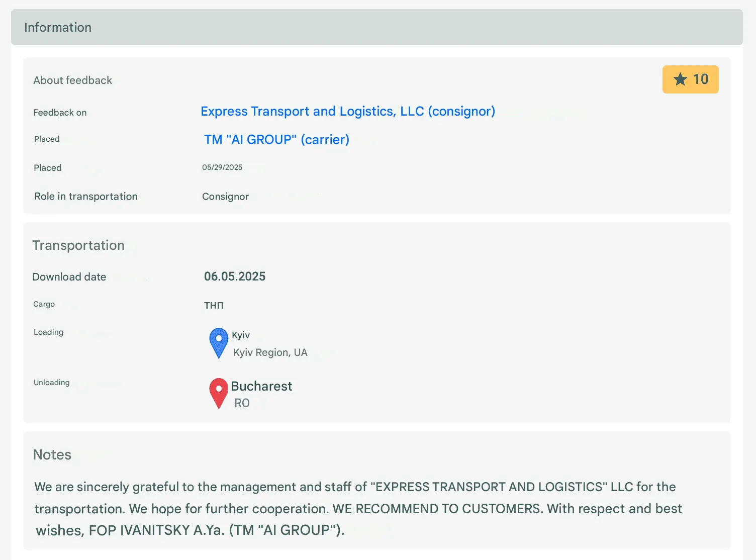Select the About feedback section title
Image resolution: width=756 pixels, height=560 pixels.
(73, 80)
